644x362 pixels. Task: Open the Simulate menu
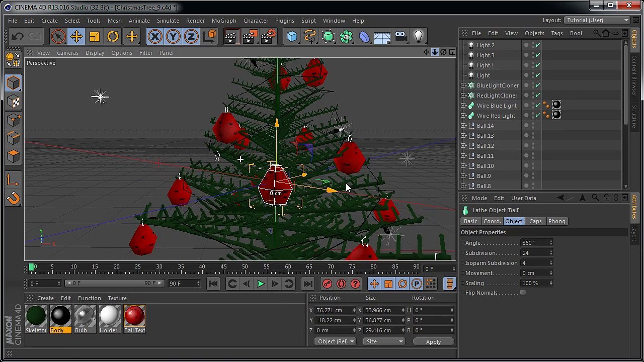click(x=168, y=21)
